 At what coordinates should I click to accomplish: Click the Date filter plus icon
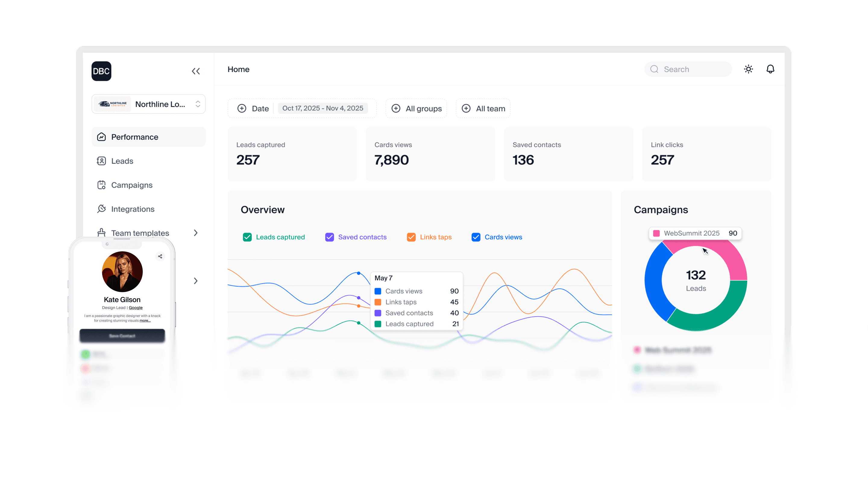(242, 108)
